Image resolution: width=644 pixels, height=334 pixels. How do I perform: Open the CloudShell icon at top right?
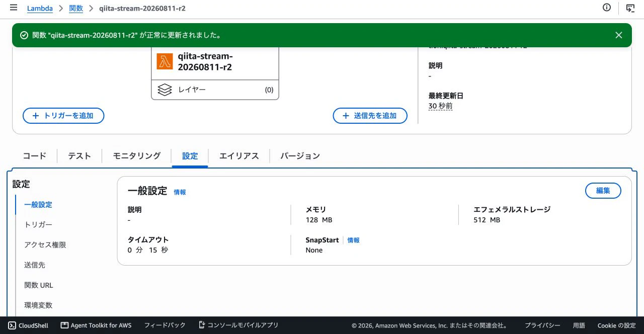pos(630,8)
